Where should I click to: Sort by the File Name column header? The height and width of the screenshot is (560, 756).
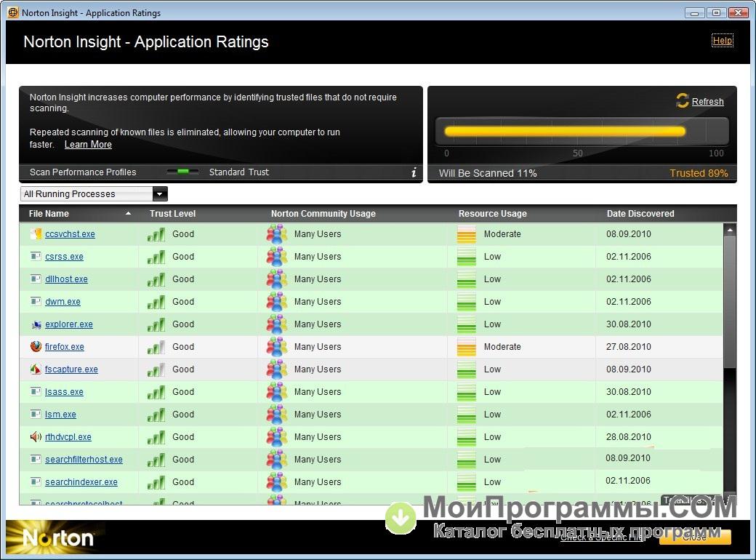(x=49, y=214)
